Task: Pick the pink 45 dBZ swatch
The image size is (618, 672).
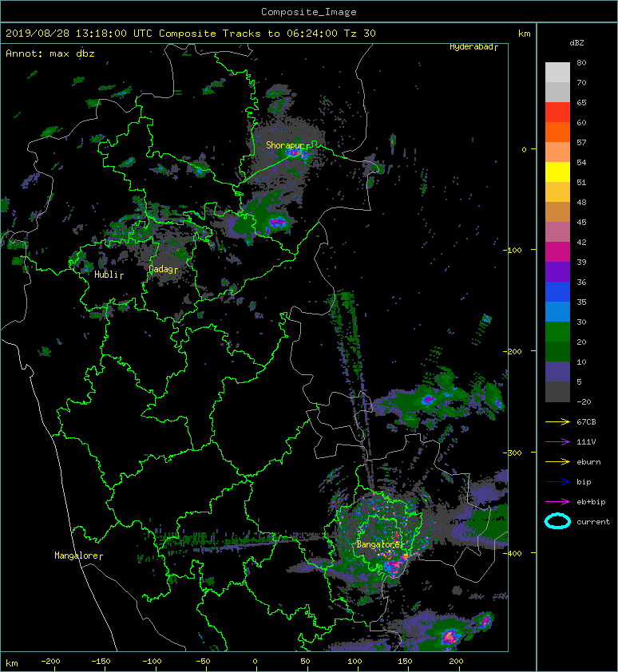Action: pos(557,232)
